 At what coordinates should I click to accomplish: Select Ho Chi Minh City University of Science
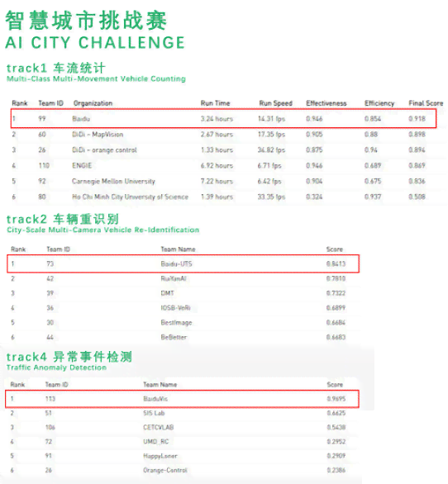130,197
